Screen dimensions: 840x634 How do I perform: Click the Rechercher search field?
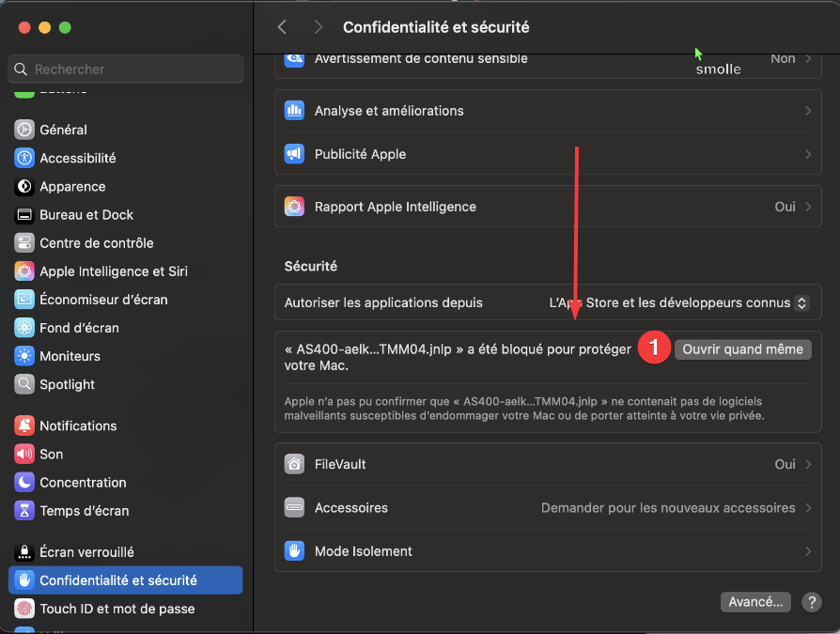click(126, 70)
